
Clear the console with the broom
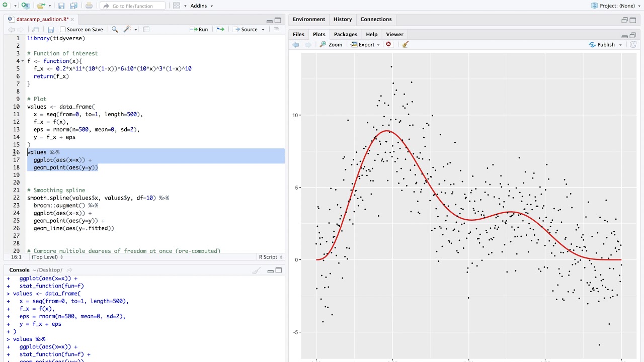[x=257, y=270]
